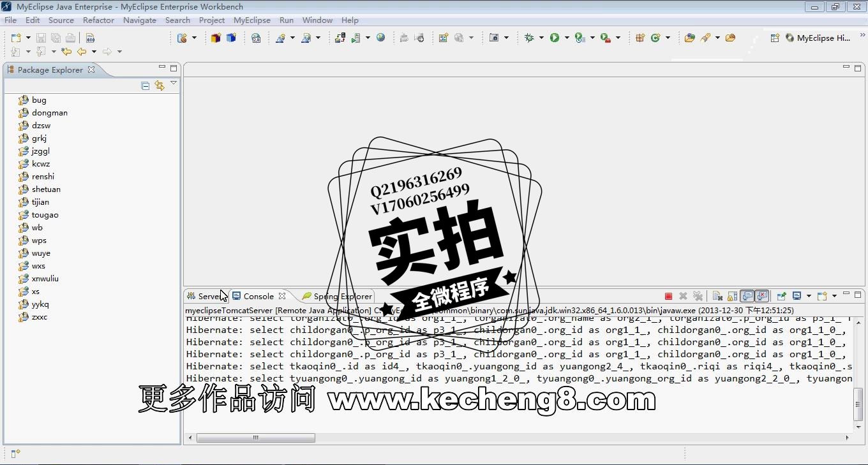Screen dimensions: 868x465
Task: Toggle Show Console on standard error change
Action: point(761,296)
